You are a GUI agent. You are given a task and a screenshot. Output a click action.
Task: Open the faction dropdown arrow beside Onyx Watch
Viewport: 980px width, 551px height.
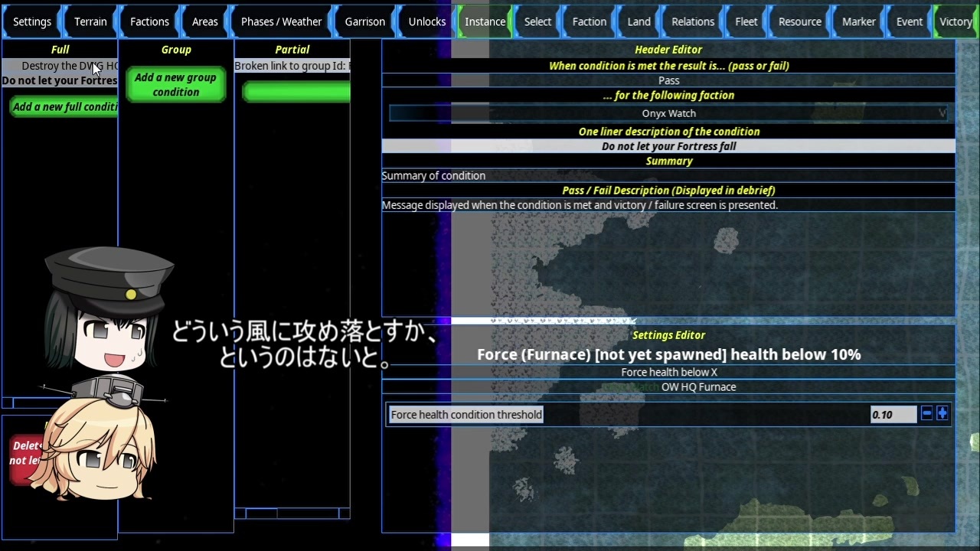pyautogui.click(x=942, y=113)
